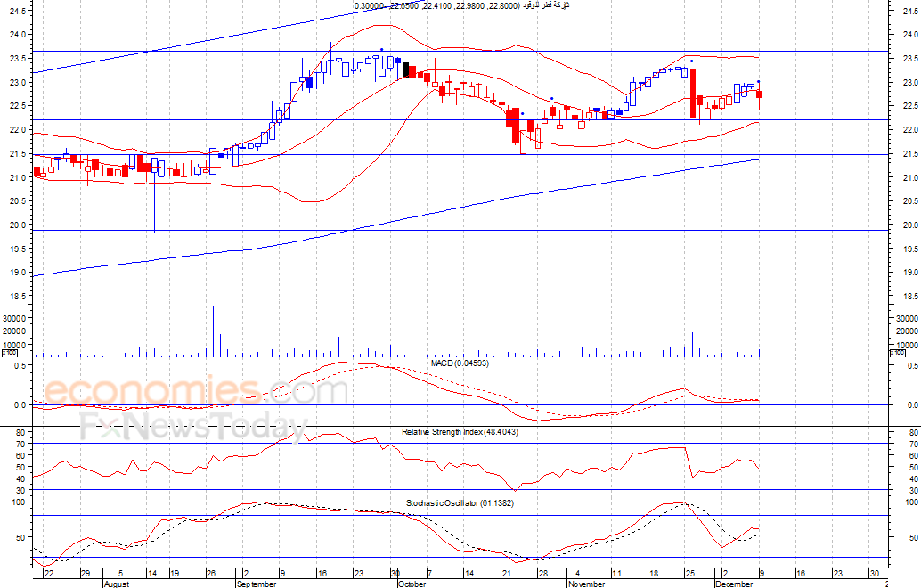
Task: Select the date label 7 on the time axis
Action: pos(430,574)
